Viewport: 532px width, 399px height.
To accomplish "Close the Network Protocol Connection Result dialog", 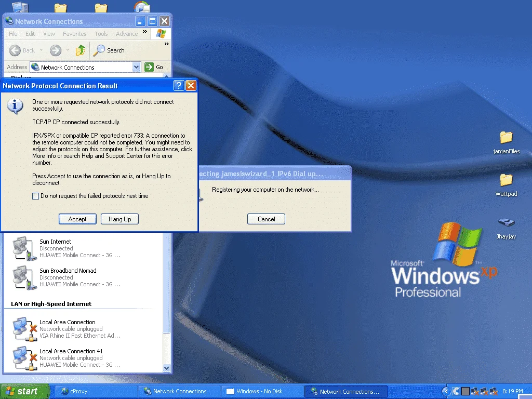I will pyautogui.click(x=191, y=86).
